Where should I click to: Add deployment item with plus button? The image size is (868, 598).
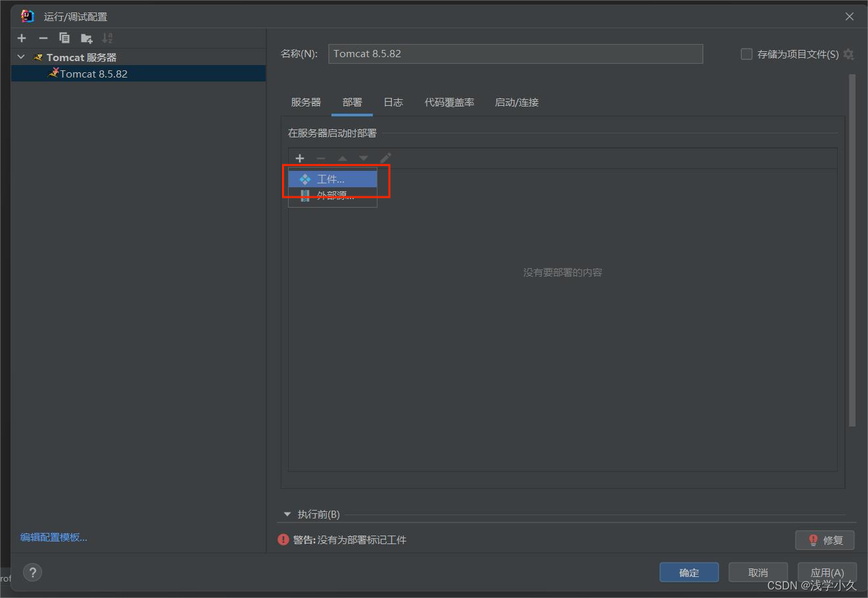pos(300,158)
